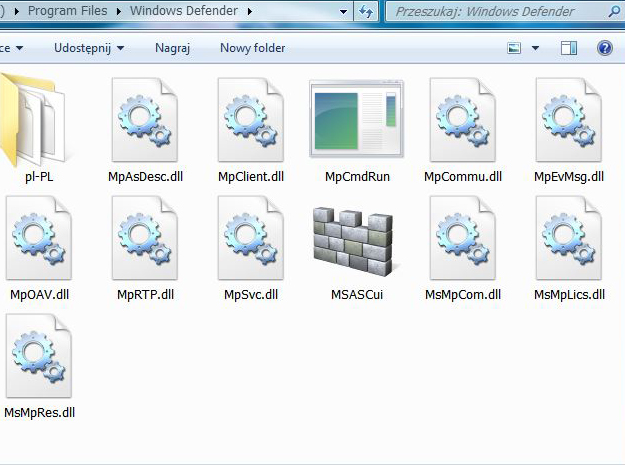Select the MpCmdRun application icon
Image resolution: width=625 pixels, height=465 pixels.
[x=357, y=119]
